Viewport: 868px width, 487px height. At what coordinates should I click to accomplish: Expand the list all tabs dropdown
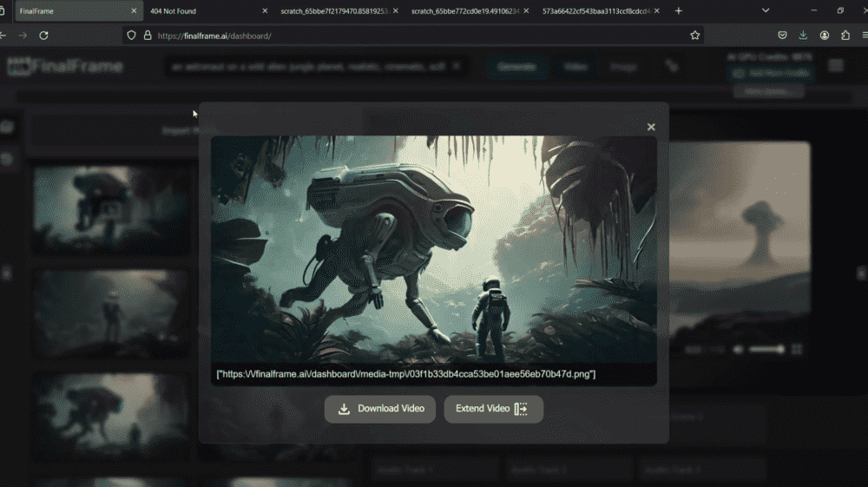(x=766, y=11)
